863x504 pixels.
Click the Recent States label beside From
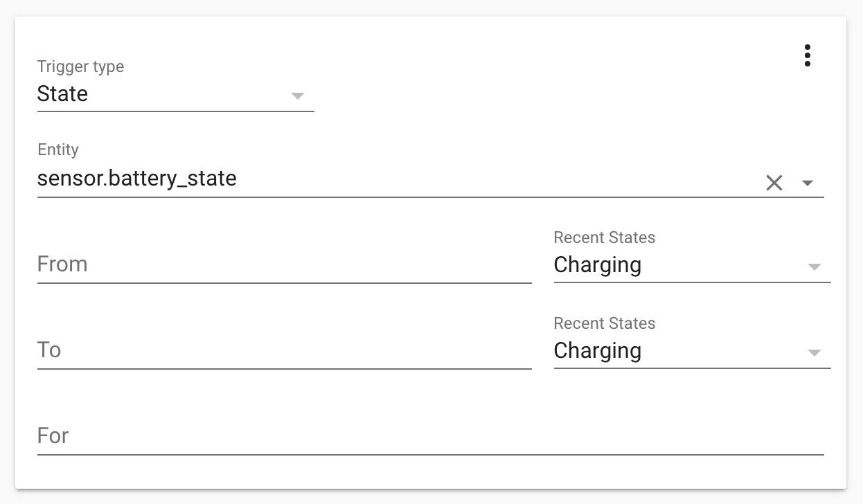604,238
